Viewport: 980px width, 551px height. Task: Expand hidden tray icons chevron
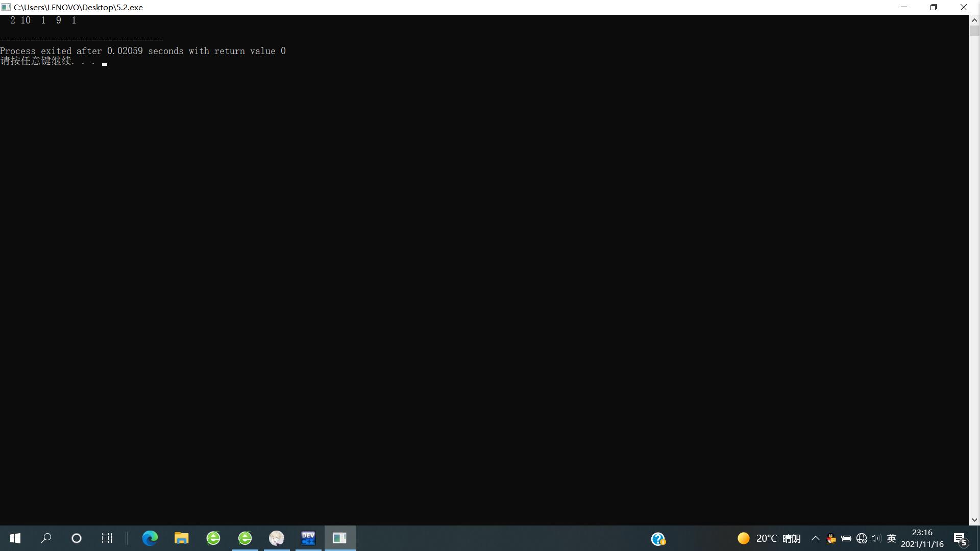click(816, 539)
